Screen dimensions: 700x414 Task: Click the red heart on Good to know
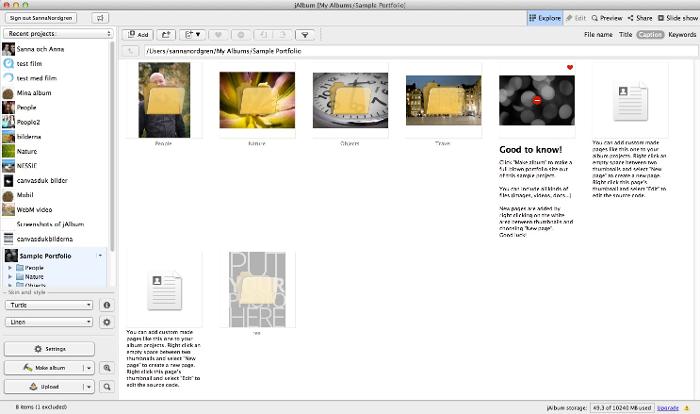click(570, 68)
